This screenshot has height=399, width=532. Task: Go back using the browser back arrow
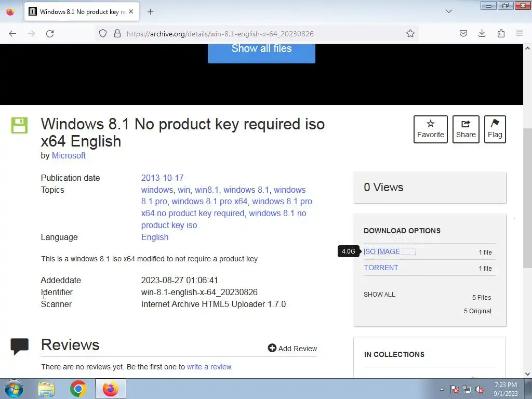(x=12, y=34)
